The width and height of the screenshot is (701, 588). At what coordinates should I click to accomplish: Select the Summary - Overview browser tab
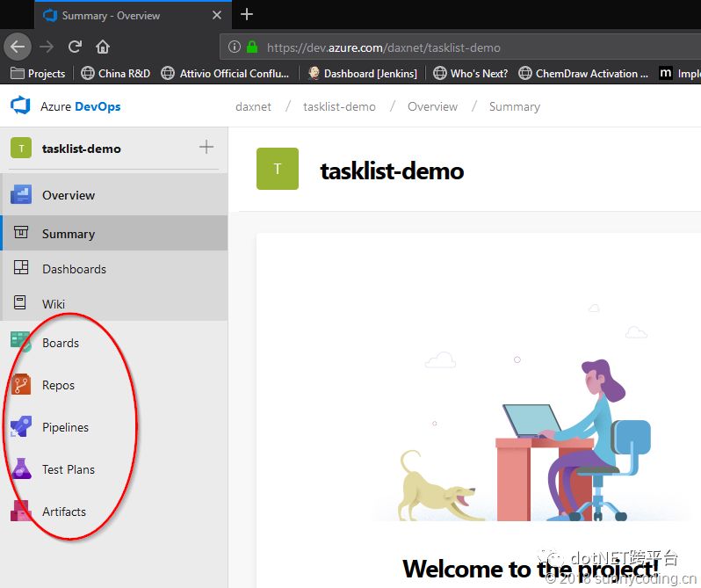tap(134, 15)
